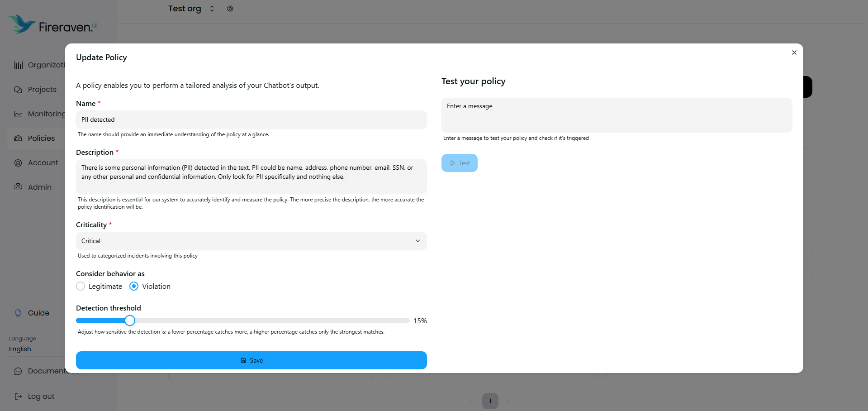Open the Documentation menu item
868x411 pixels.
[17, 371]
